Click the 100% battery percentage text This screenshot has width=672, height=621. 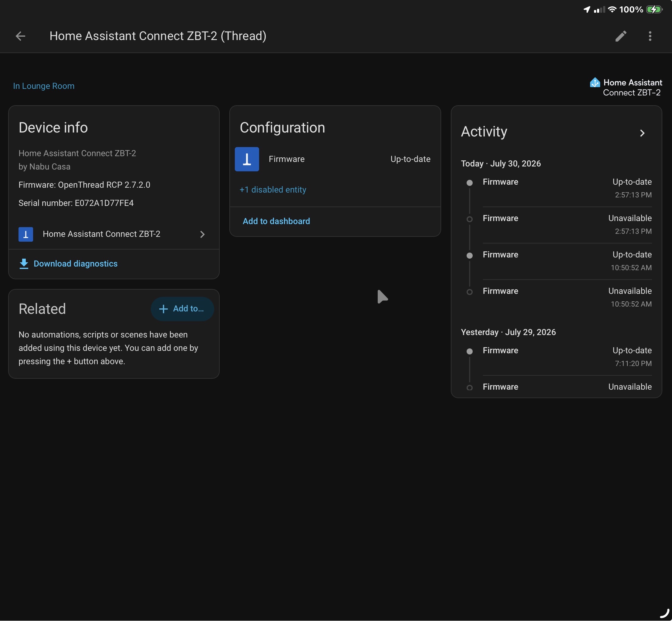[x=631, y=9]
